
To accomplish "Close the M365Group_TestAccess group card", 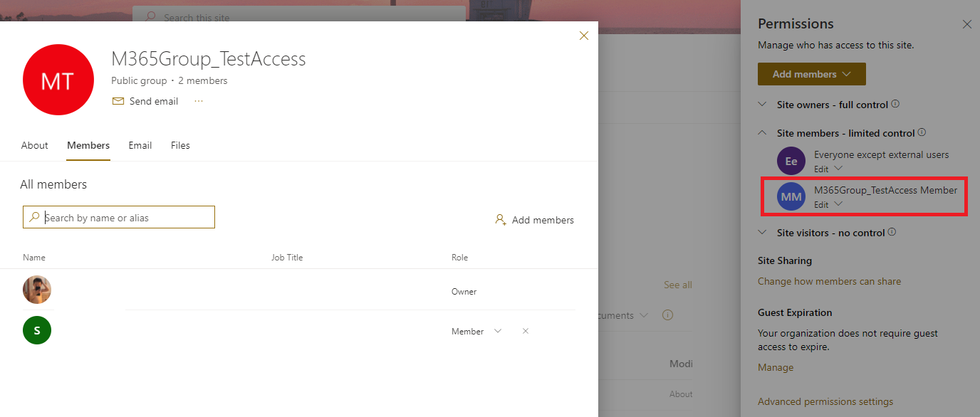I will point(584,36).
